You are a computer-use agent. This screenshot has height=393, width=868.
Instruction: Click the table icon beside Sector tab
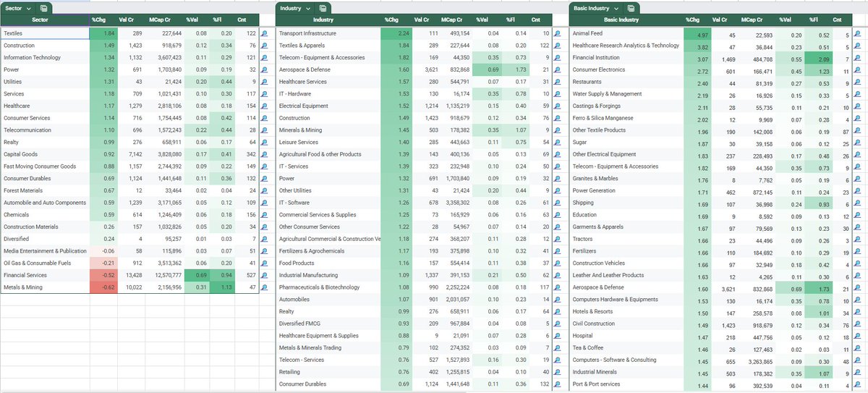(45, 8)
